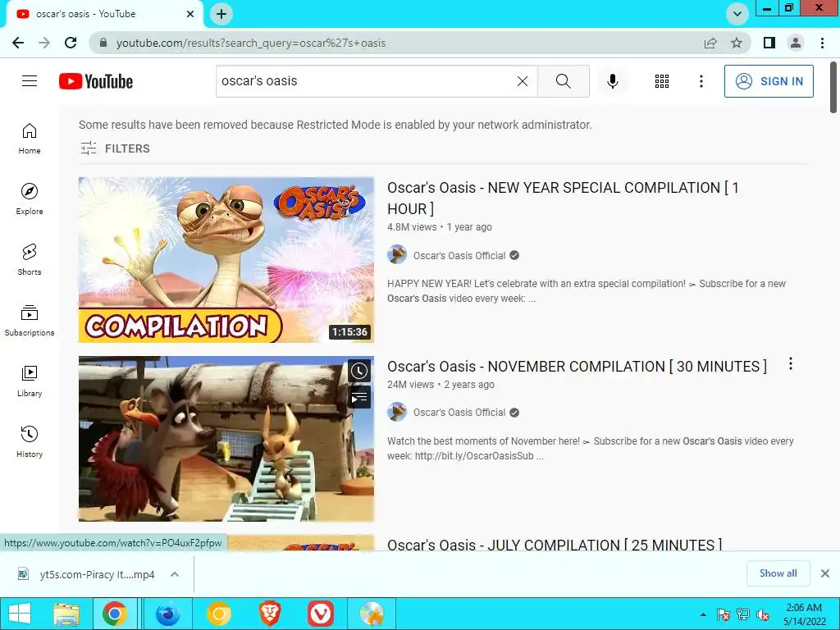Image resolution: width=840 pixels, height=630 pixels.
Task: Click the NEW YEAR SPECIAL COMPILATION title
Action: point(563,199)
